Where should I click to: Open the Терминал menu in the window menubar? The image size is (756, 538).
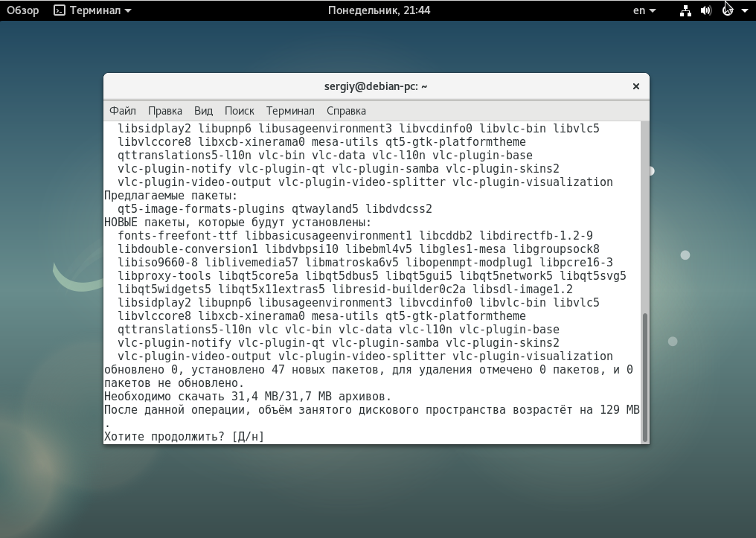click(x=290, y=111)
